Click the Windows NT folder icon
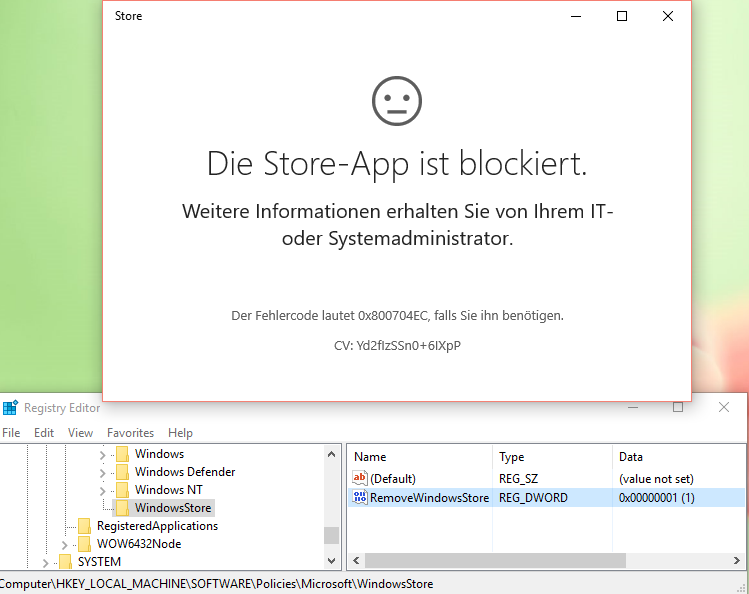Viewport: 749px width, 594px height. [122, 490]
